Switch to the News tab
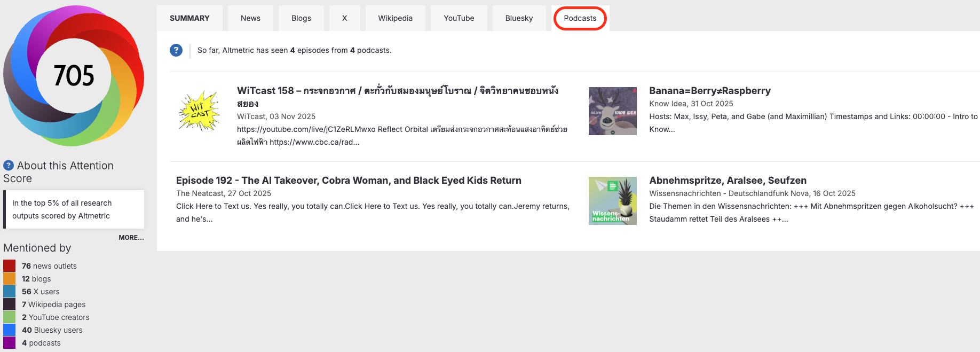This screenshot has height=352, width=980. [250, 18]
